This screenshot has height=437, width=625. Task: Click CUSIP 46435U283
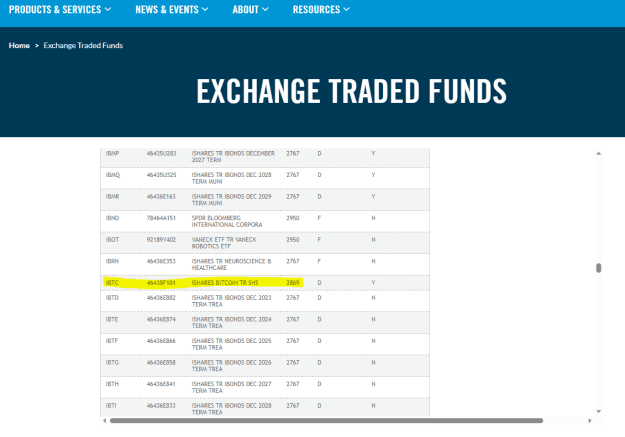click(x=161, y=154)
